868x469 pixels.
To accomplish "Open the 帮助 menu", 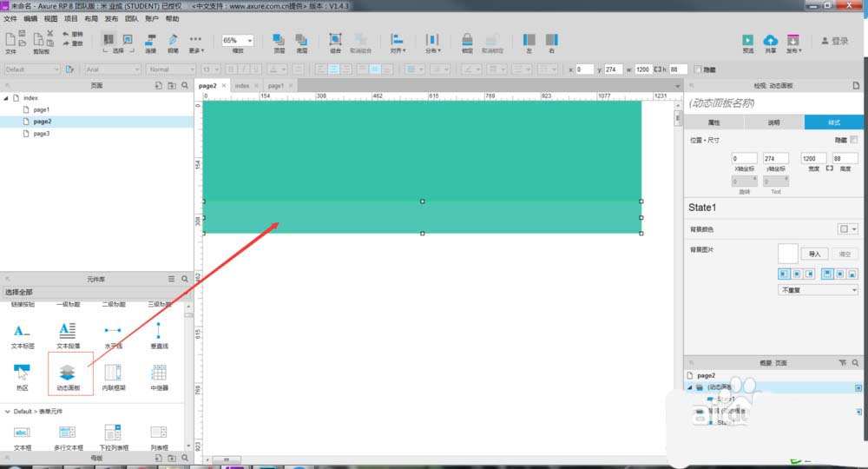I will 172,19.
